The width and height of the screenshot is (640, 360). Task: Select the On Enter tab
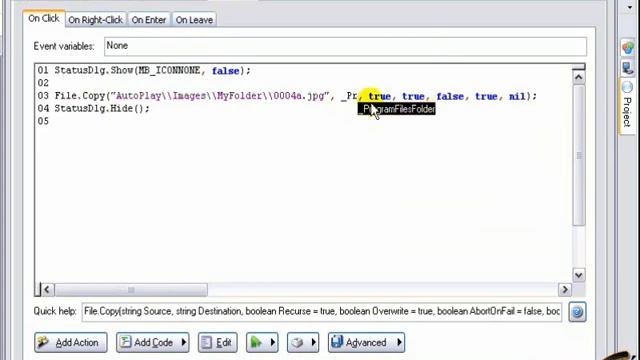pos(149,20)
